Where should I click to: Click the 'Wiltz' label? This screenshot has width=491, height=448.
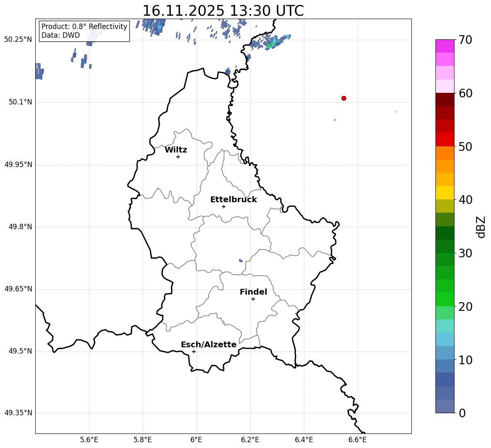click(176, 150)
